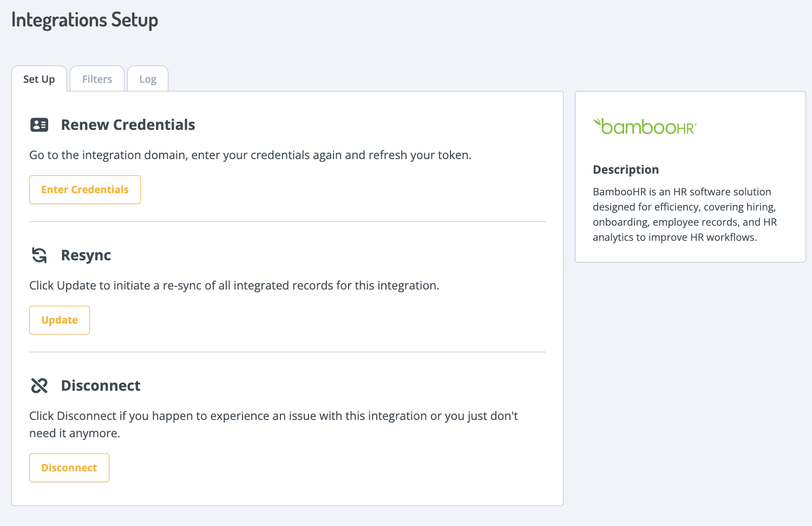Click the circular arrows Resync icon
812x526 pixels.
click(x=40, y=255)
